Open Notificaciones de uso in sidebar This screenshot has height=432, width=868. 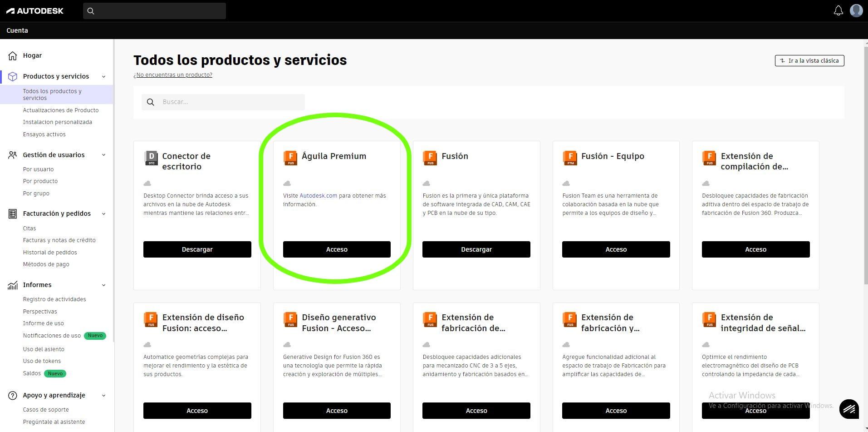[52, 336]
